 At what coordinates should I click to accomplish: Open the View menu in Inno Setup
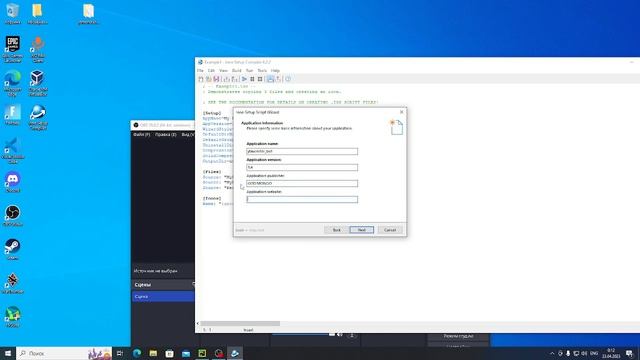tap(223, 71)
